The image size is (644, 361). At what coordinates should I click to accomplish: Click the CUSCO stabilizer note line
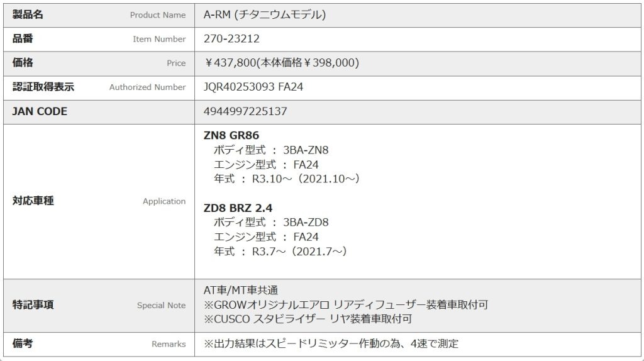pos(308,319)
